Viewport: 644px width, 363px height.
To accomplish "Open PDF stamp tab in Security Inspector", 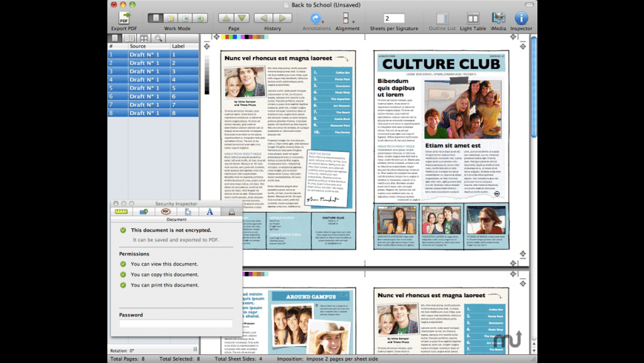I will point(166,212).
